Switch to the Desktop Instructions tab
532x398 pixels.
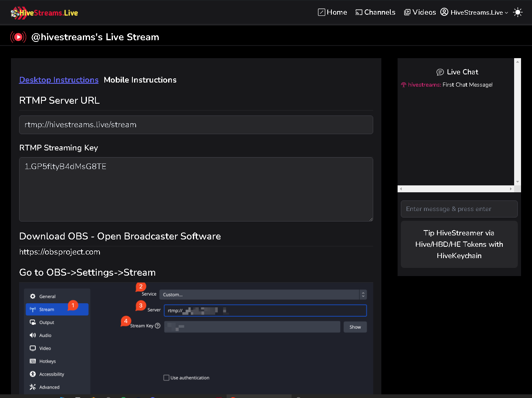[59, 80]
